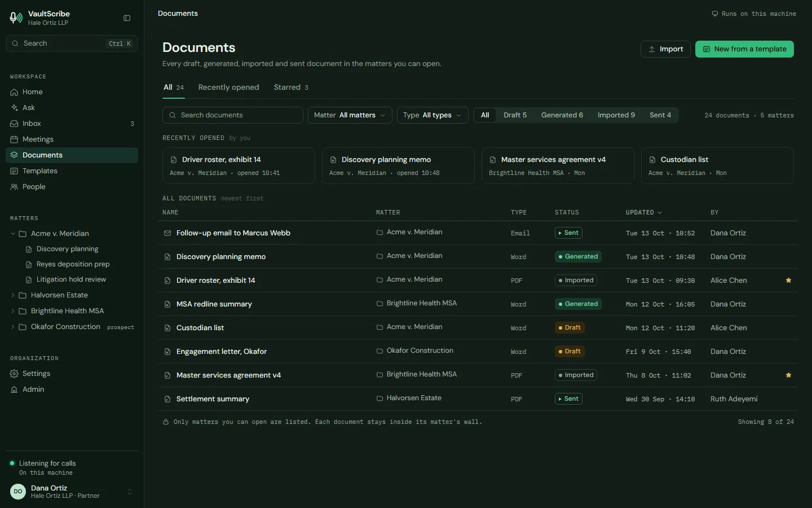Viewport: 812px width, 508px height.
Task: Collapse the Acme v. Meridian matter
Action: [13, 234]
